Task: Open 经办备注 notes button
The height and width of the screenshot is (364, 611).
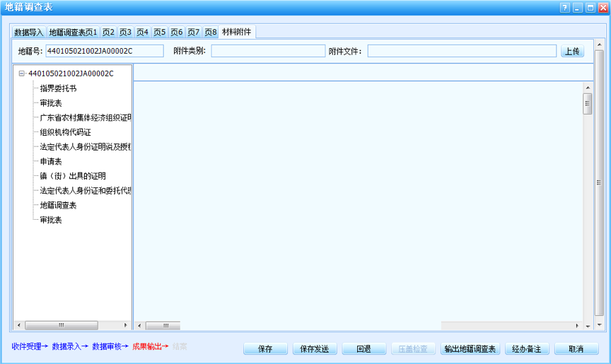Action: (x=527, y=349)
